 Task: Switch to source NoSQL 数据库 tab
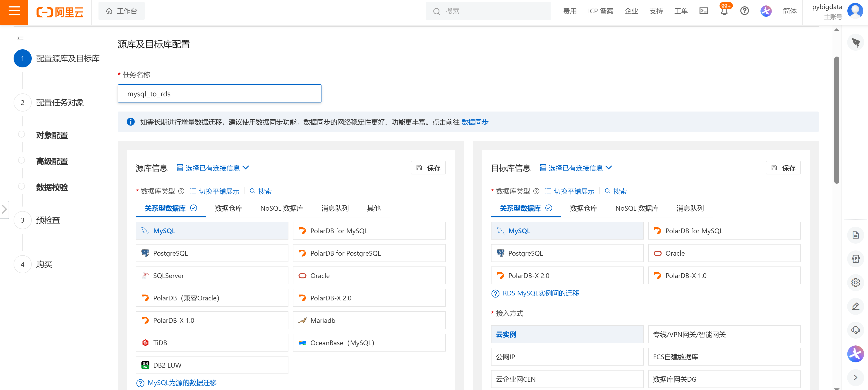[x=282, y=209]
